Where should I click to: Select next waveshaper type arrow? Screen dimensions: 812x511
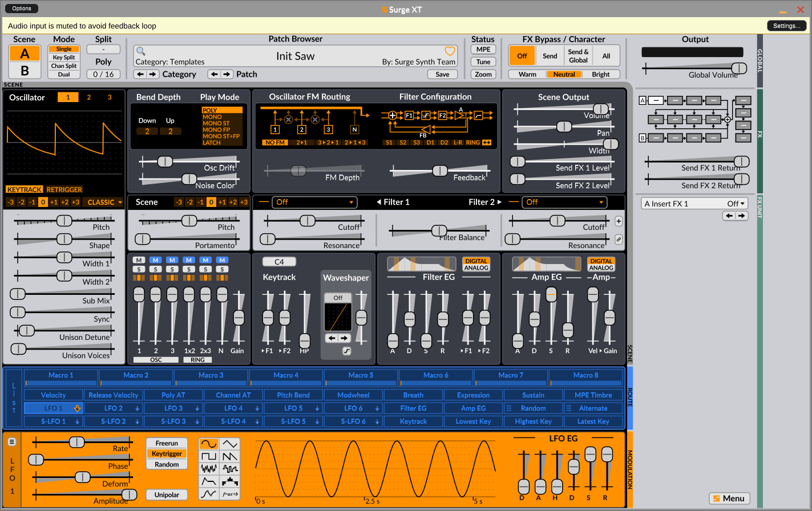point(344,338)
